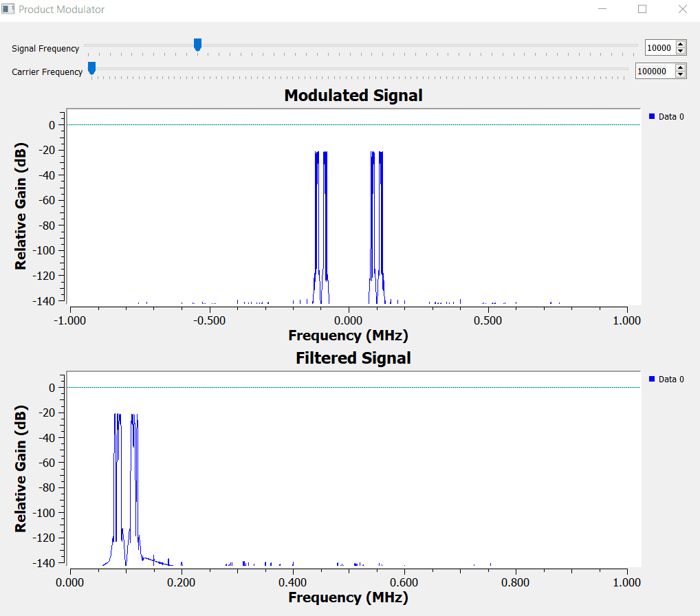Click the Carrier Frequency slider handle
This screenshot has height=616, width=700.
click(x=91, y=68)
